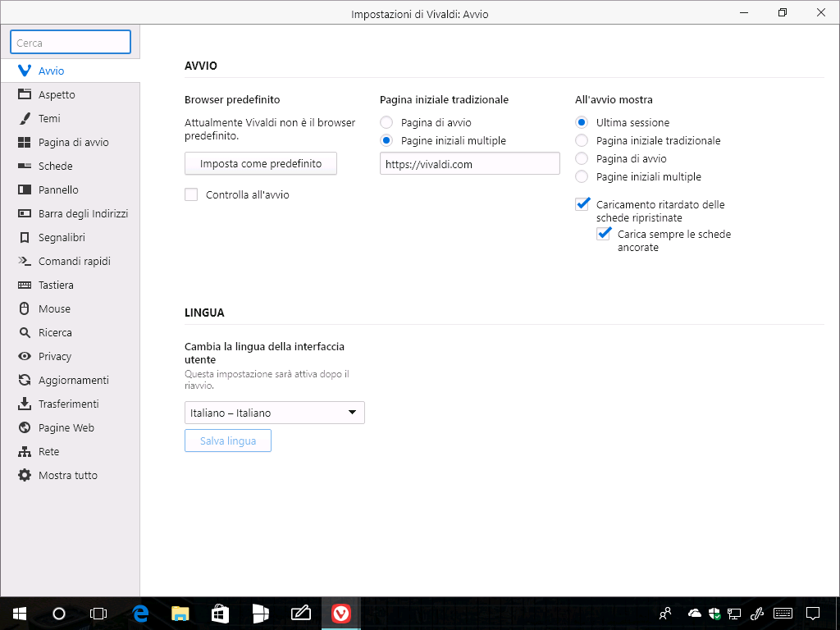840x630 pixels.
Task: Open Segnalibri settings section
Action: 71,237
